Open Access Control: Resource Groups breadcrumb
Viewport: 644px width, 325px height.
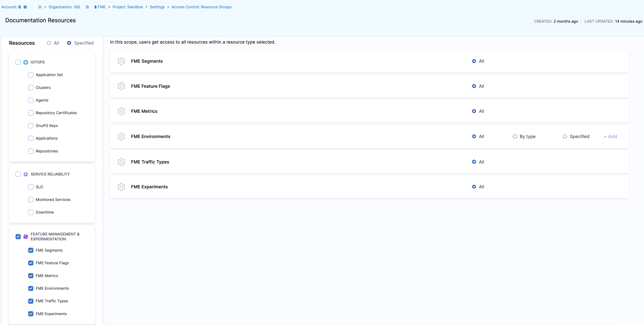(x=201, y=7)
